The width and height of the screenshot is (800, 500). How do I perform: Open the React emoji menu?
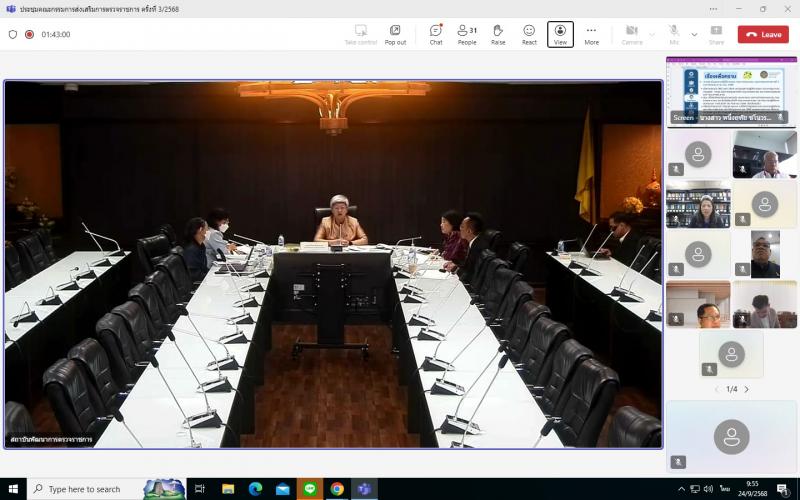click(x=529, y=35)
